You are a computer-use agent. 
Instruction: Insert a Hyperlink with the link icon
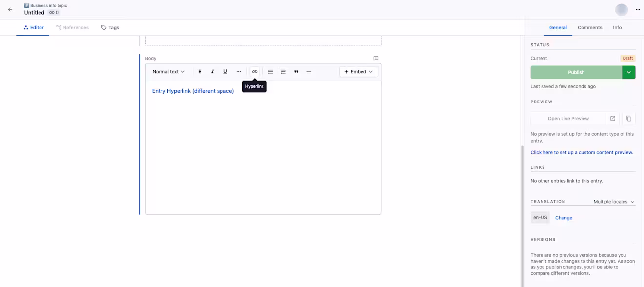[255, 72]
